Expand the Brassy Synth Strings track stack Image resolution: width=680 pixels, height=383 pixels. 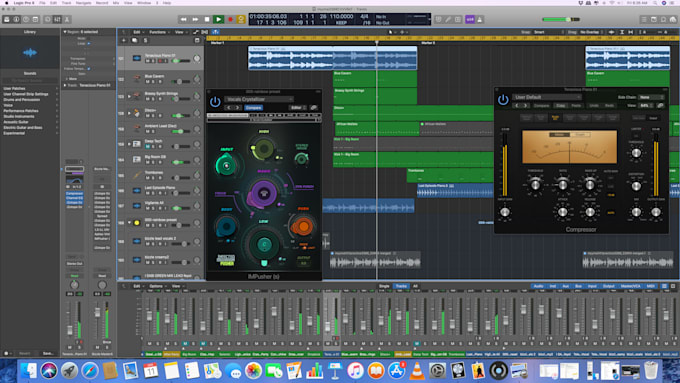129,96
